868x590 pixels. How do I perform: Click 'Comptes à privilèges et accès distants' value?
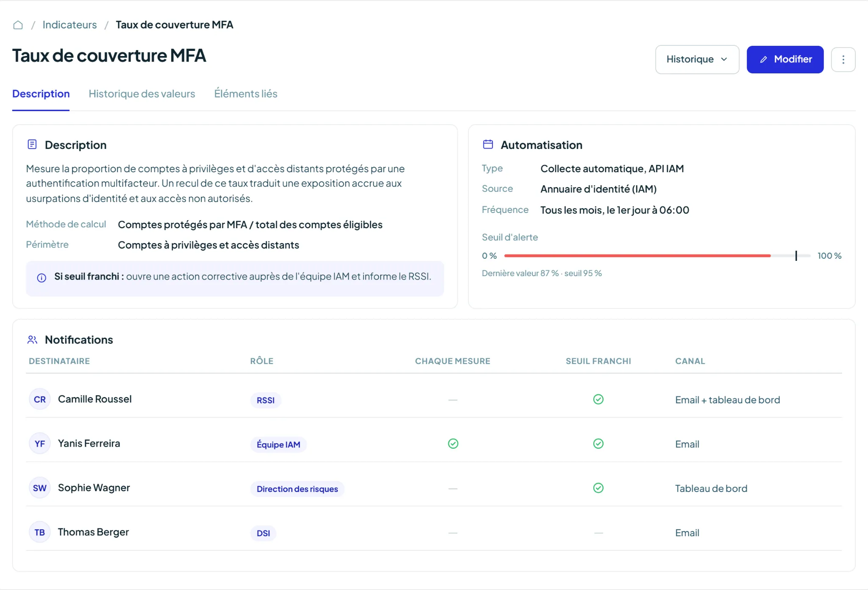coord(209,245)
